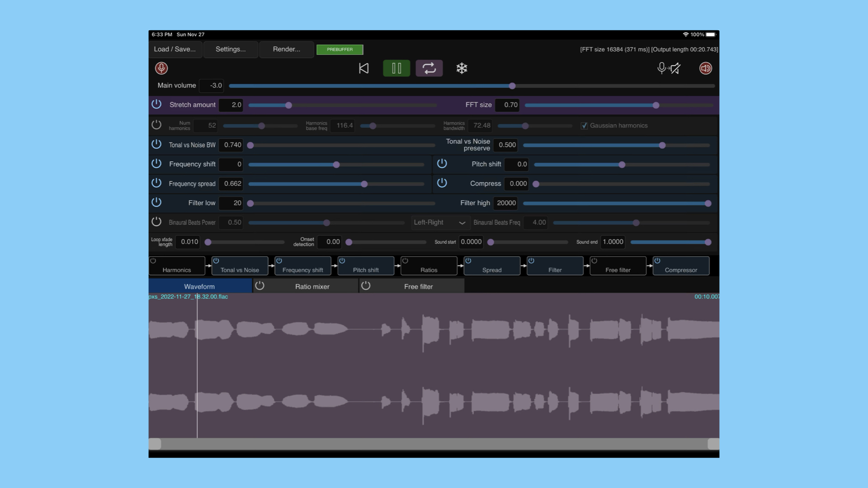
Task: Enable the Harmonics power toggle in the Num harmonics row
Action: (x=156, y=125)
